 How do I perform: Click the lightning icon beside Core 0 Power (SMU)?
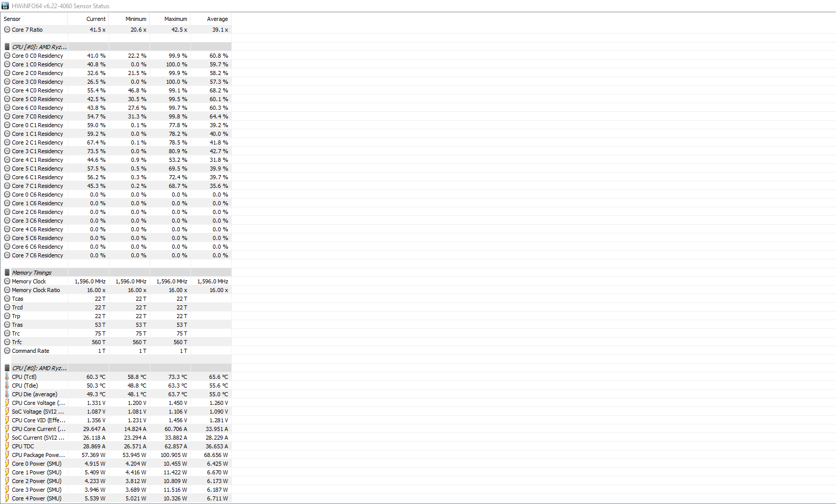tap(7, 464)
